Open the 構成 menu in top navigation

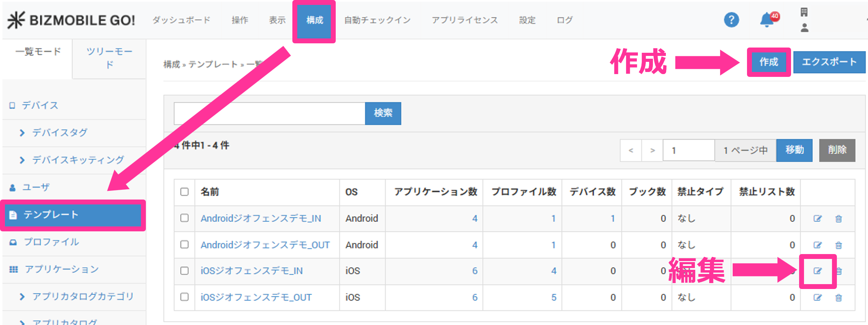coord(314,20)
